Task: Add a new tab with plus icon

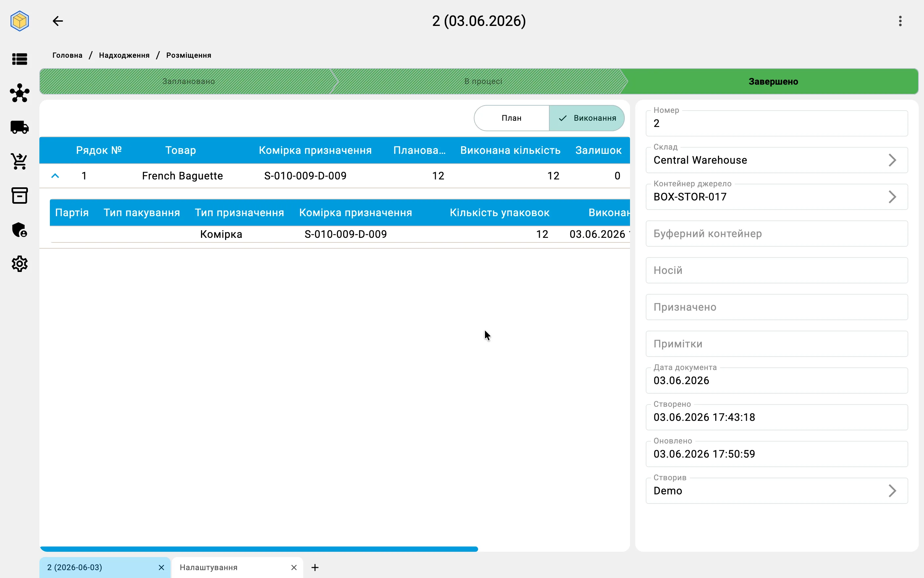Action: (315, 567)
